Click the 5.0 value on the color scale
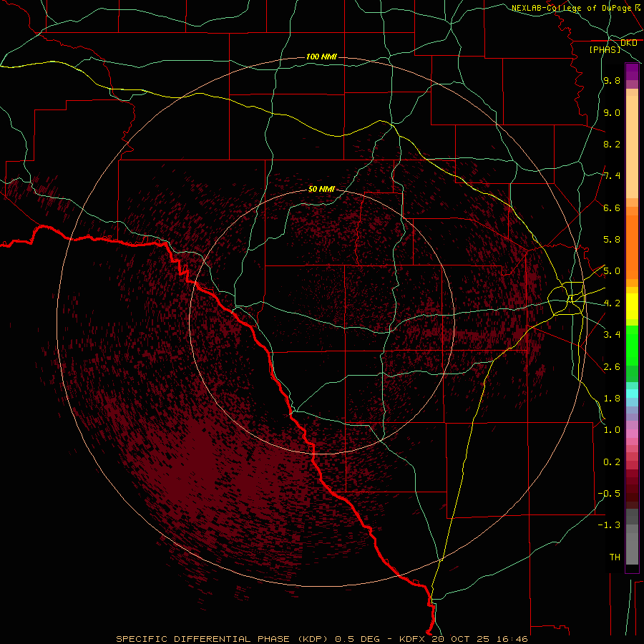This screenshot has width=644, height=644. [x=612, y=271]
